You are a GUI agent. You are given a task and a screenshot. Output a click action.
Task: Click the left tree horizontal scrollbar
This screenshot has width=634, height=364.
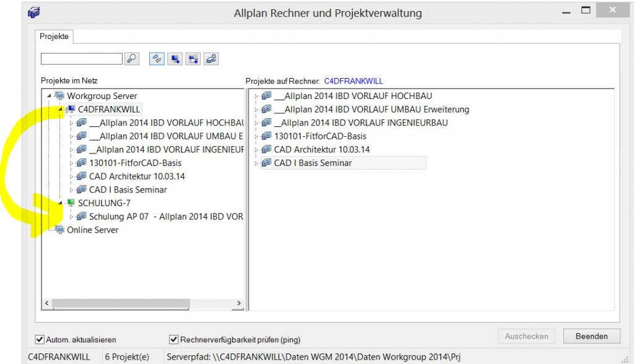pos(142,303)
